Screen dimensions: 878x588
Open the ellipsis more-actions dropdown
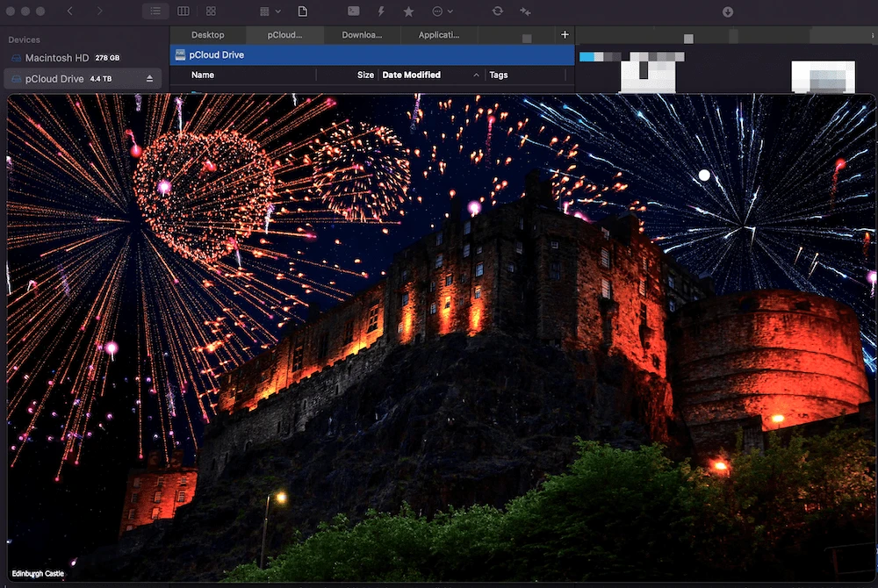point(443,11)
